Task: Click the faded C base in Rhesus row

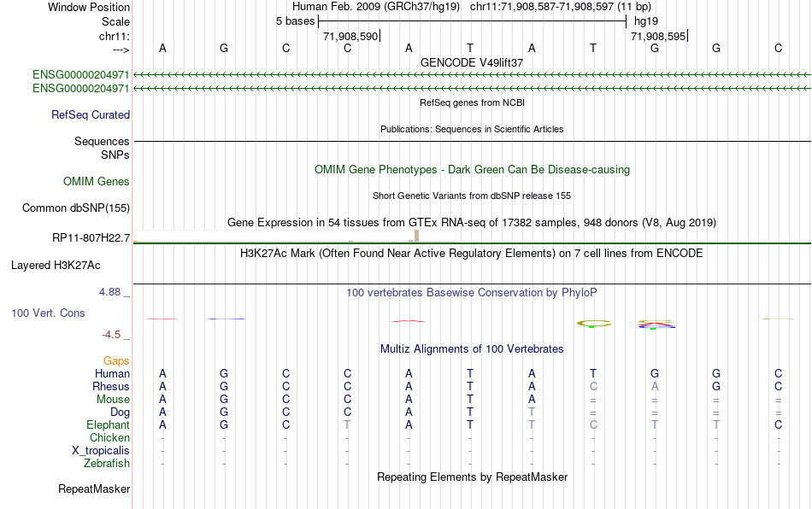Action: pyautogui.click(x=593, y=386)
